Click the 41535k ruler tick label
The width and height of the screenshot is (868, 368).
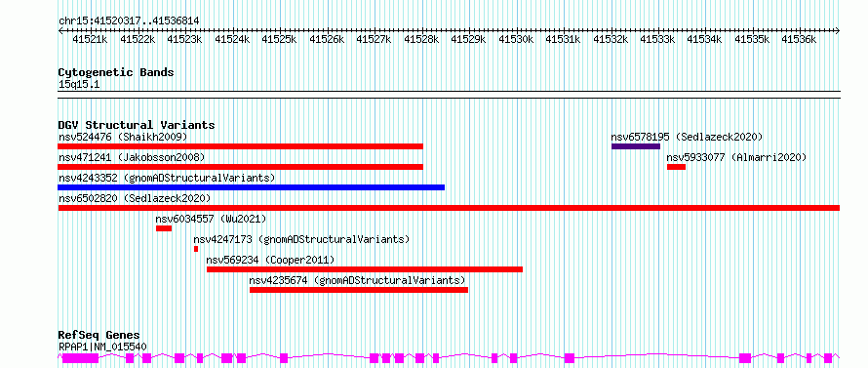(x=752, y=40)
